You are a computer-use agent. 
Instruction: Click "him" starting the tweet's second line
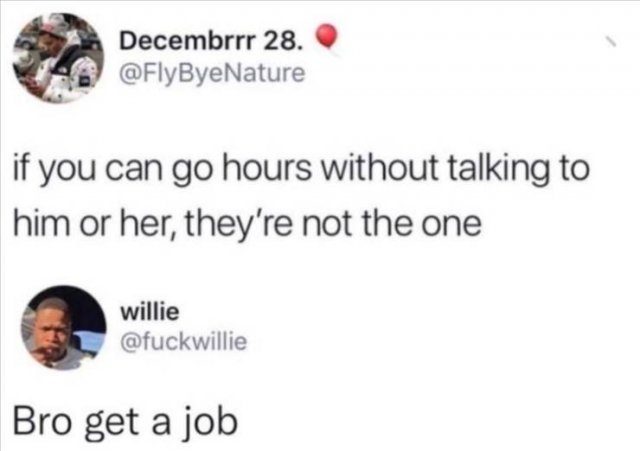point(41,222)
